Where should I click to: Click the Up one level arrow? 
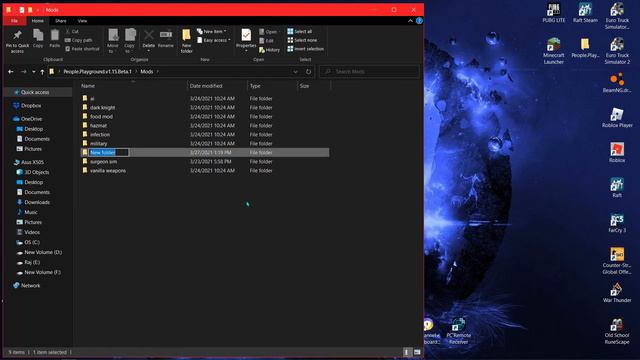coord(42,72)
